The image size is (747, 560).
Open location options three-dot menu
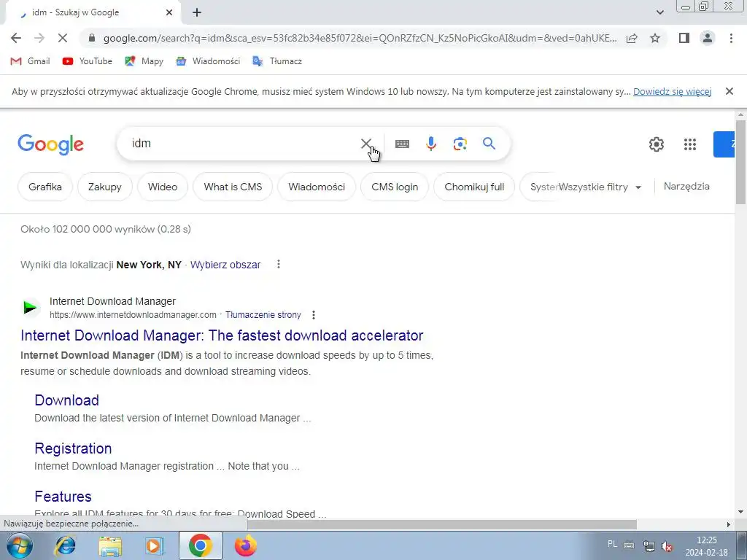[x=279, y=264]
